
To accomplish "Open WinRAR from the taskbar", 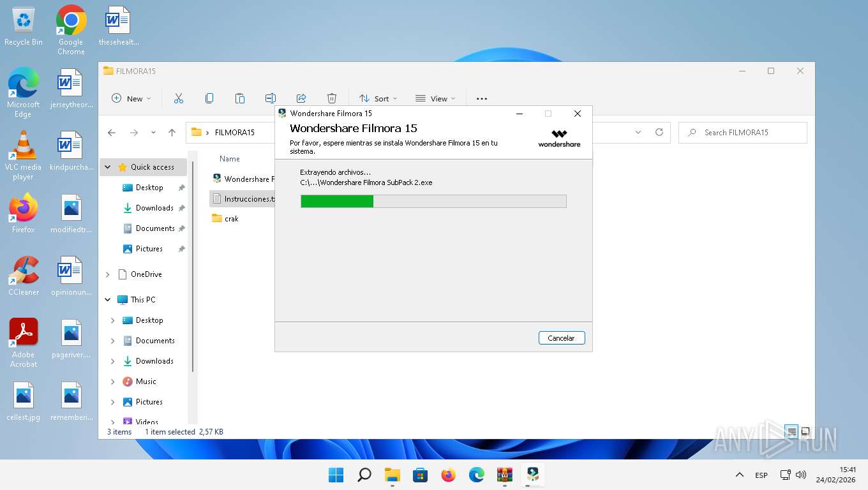I will tap(504, 475).
